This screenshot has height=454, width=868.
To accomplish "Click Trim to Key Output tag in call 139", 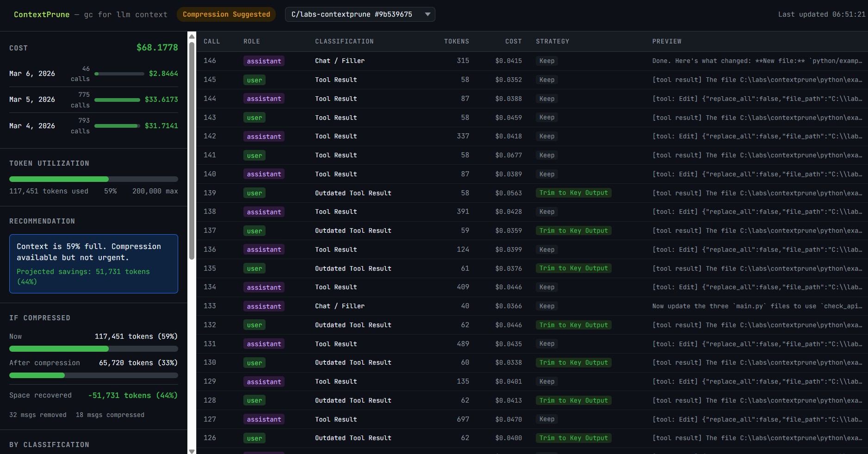I will coord(574,193).
